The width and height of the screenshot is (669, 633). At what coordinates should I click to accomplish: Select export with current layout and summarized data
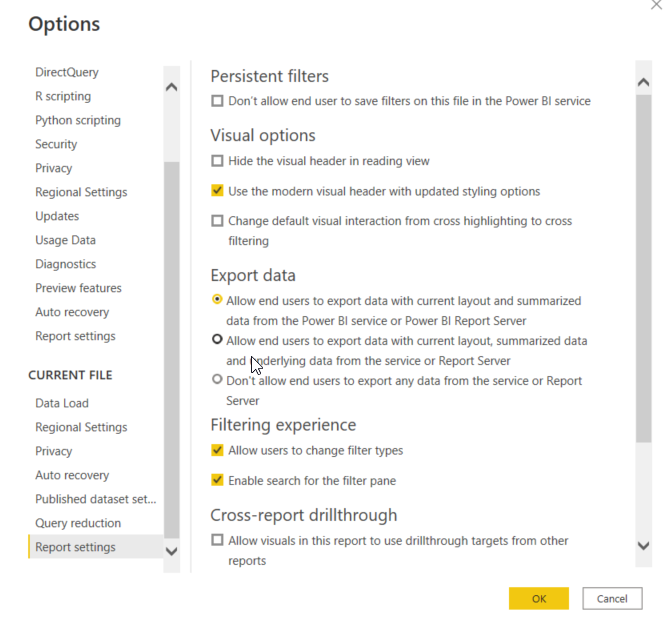click(217, 300)
